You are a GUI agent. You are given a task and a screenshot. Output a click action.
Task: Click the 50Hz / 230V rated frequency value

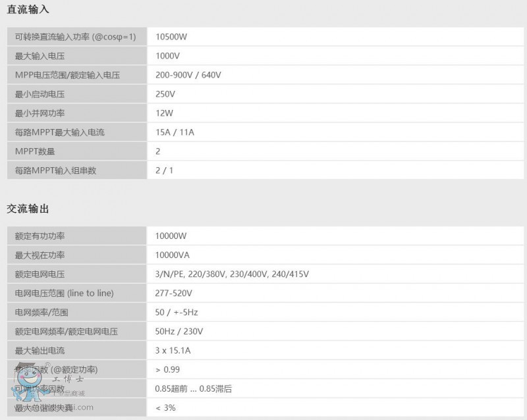click(179, 331)
